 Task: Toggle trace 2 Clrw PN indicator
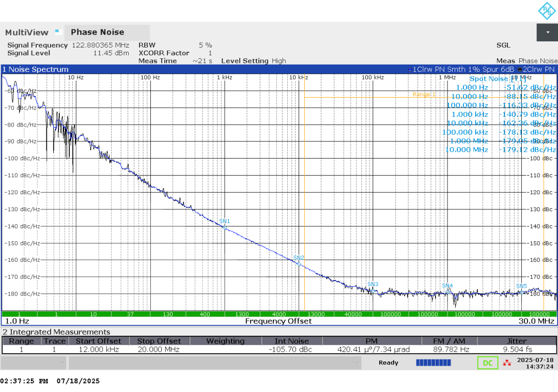pos(536,69)
